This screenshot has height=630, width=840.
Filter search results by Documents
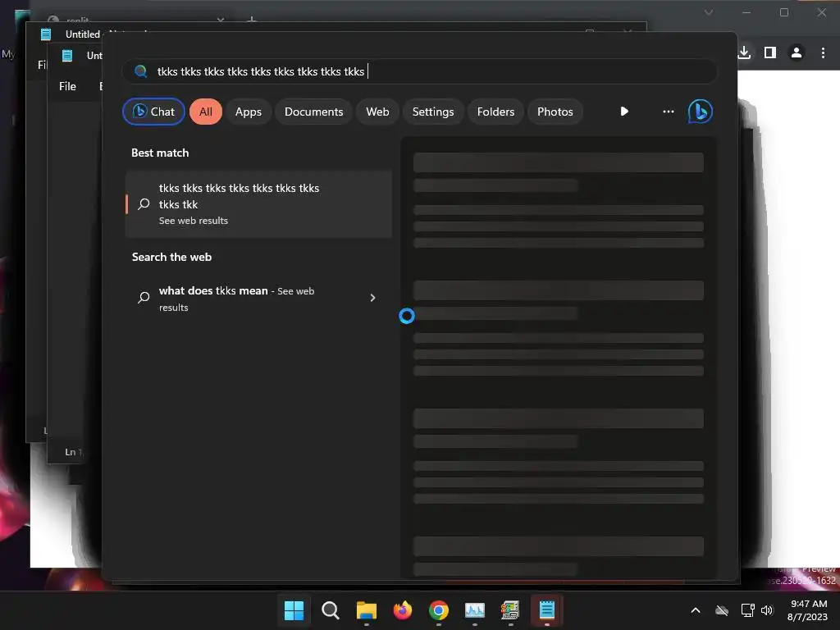tap(313, 112)
